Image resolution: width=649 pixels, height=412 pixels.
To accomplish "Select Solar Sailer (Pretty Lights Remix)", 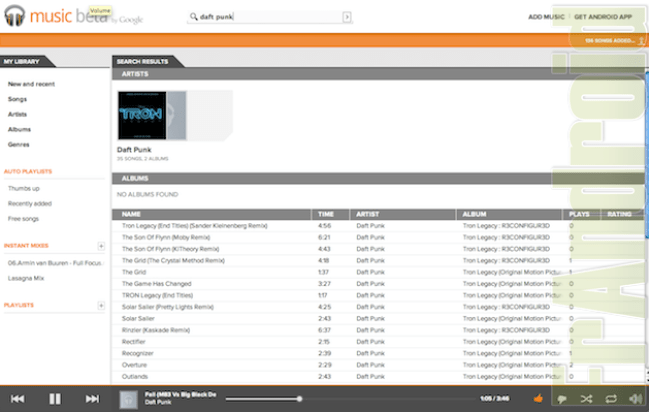I will click(x=168, y=307).
